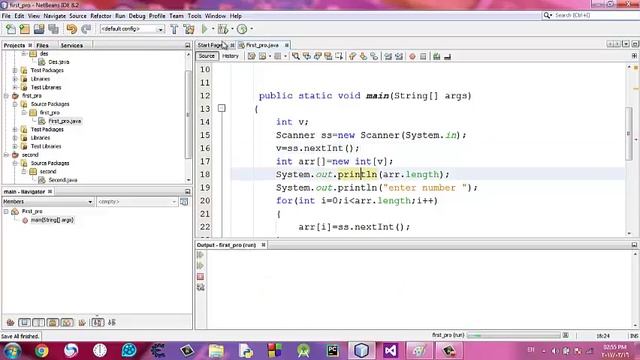Close the First_pro.java editor tab
The image size is (640, 360).
tap(287, 45)
